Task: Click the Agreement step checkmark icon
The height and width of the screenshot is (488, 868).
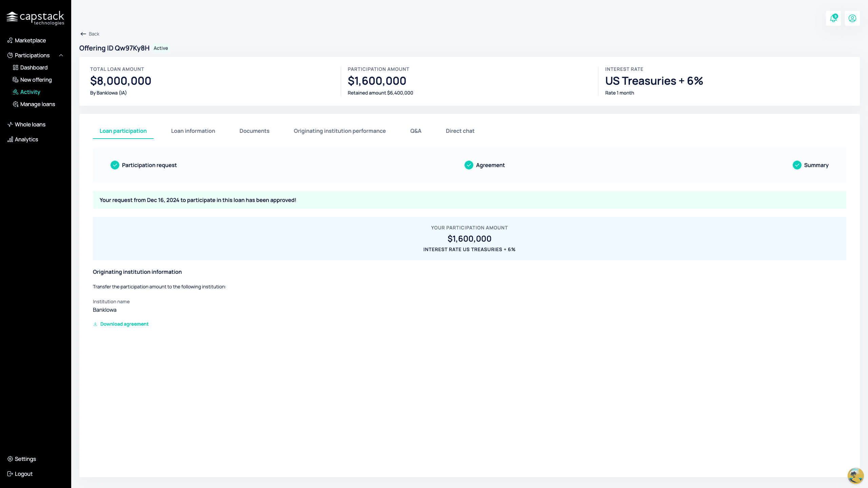Action: [x=469, y=165]
